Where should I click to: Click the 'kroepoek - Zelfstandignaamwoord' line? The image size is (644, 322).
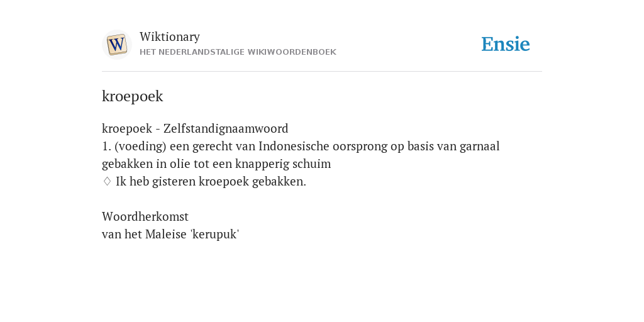coord(195,128)
